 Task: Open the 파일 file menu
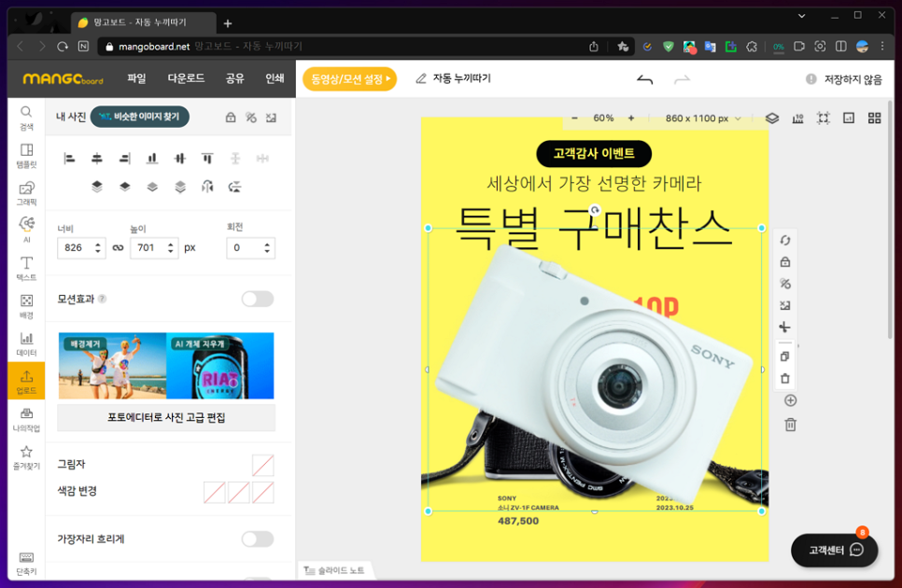coord(137,78)
